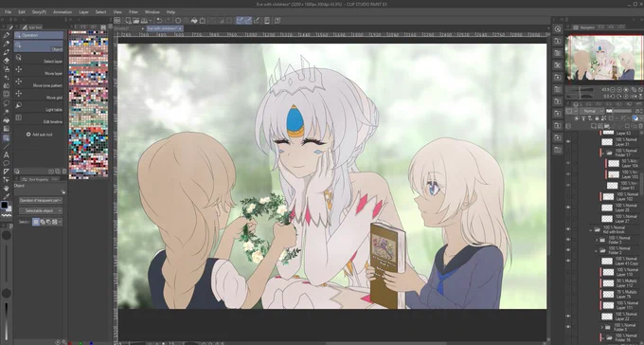Image resolution: width=644 pixels, height=345 pixels.
Task: Click the Light table sub tool icon
Action: (19, 105)
